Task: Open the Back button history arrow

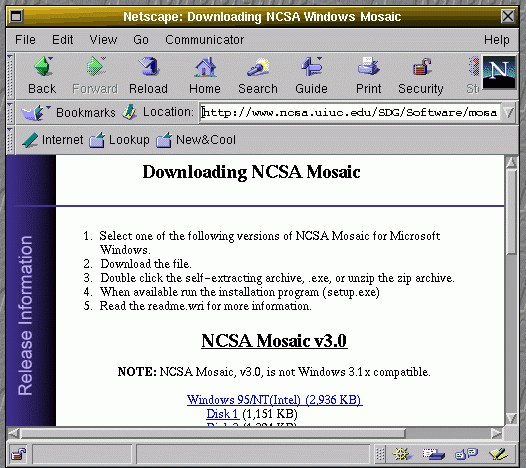Action: [x=51, y=59]
